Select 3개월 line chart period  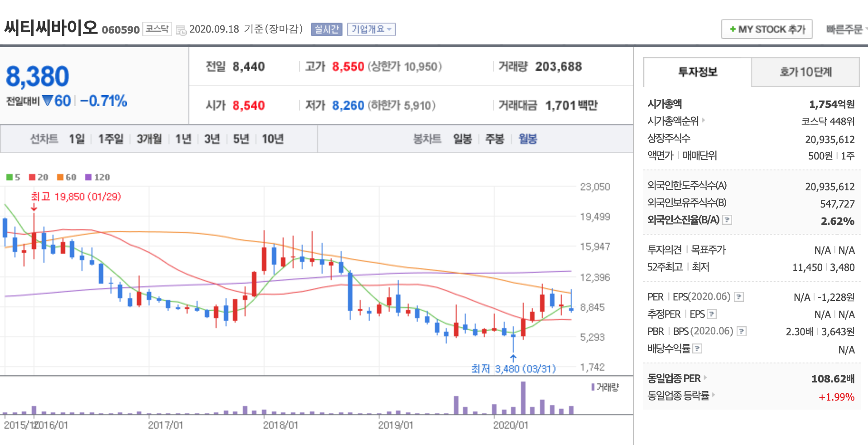pyautogui.click(x=149, y=139)
